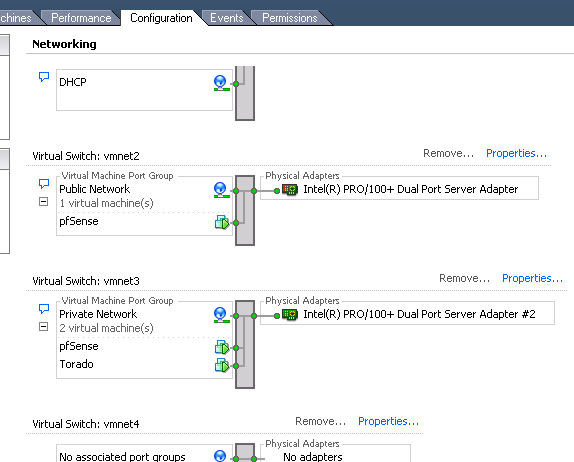Click the Intel PRO/100+ adapter #2 NIC icon
This screenshot has width=574, height=462.
coord(290,314)
